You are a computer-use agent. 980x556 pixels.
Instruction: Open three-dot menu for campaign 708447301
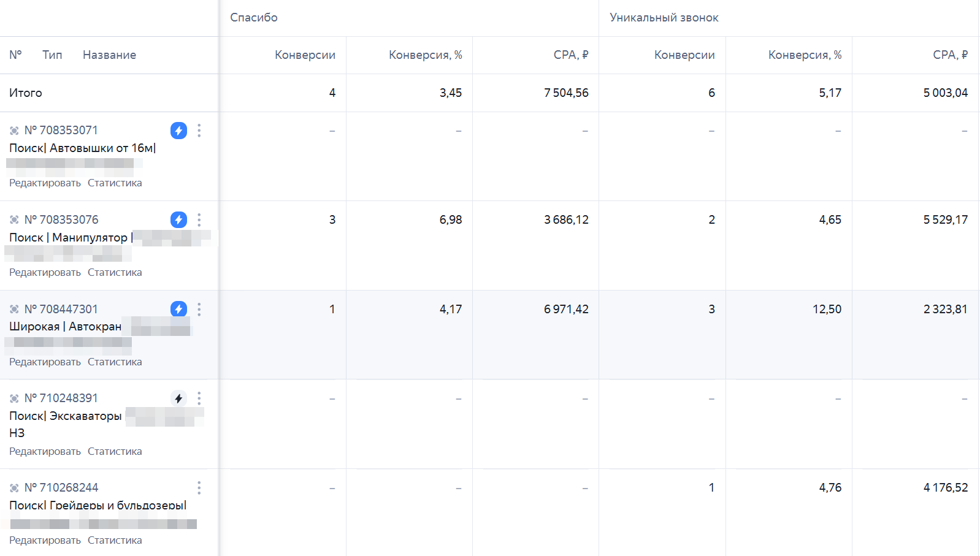point(199,309)
